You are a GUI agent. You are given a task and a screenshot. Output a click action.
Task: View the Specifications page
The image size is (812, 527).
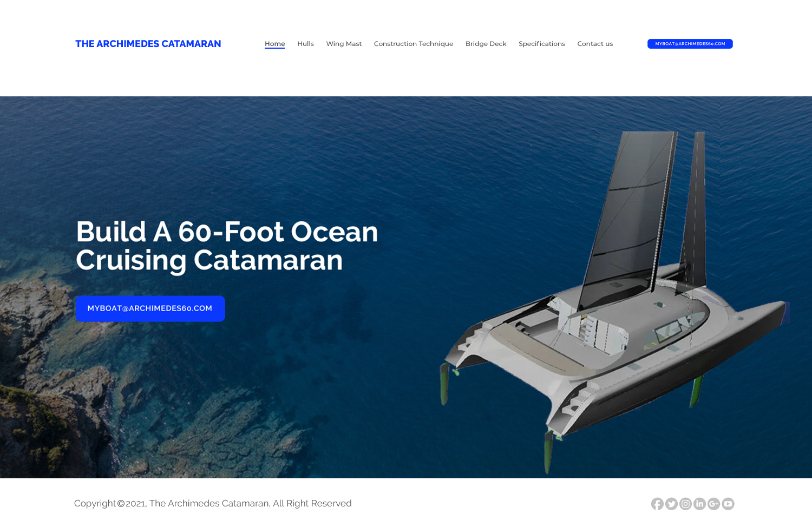click(x=542, y=44)
